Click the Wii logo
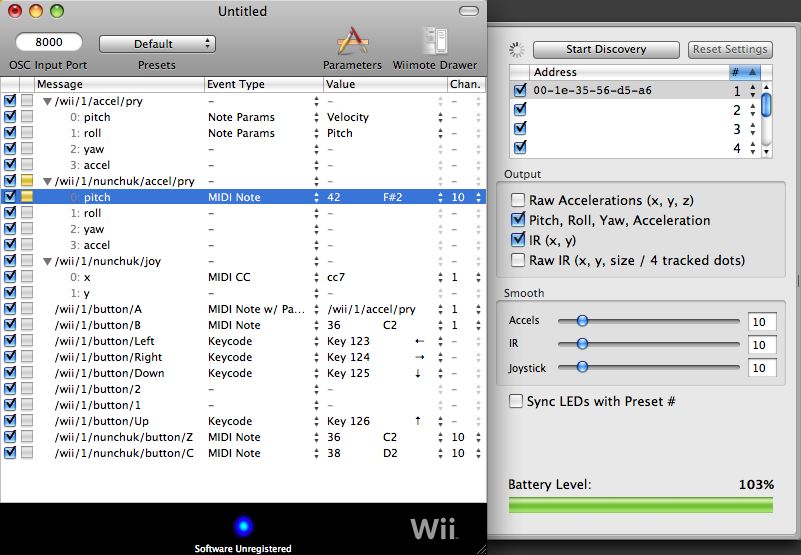This screenshot has height=555, width=801. [x=436, y=527]
